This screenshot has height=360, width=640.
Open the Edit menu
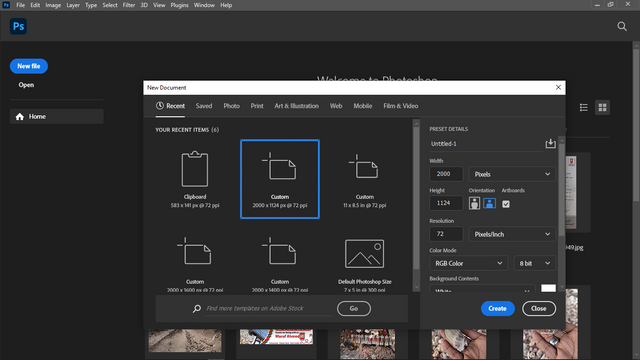(x=35, y=5)
